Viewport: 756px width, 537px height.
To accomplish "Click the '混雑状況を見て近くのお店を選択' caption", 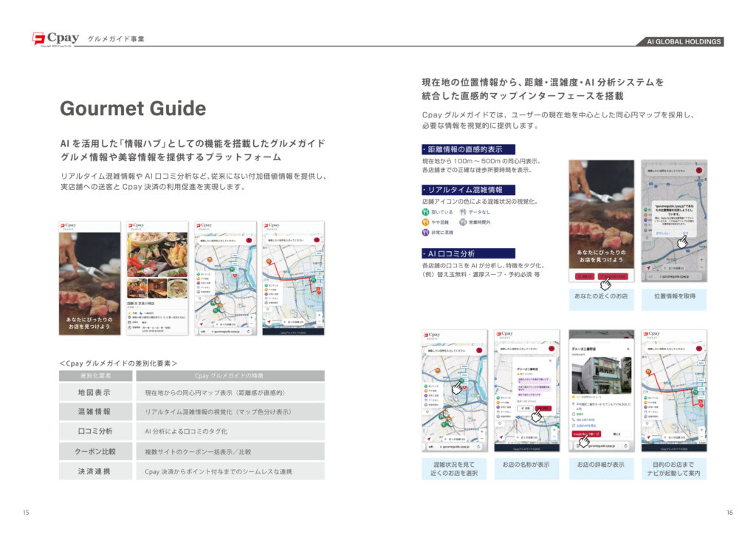I will (454, 469).
